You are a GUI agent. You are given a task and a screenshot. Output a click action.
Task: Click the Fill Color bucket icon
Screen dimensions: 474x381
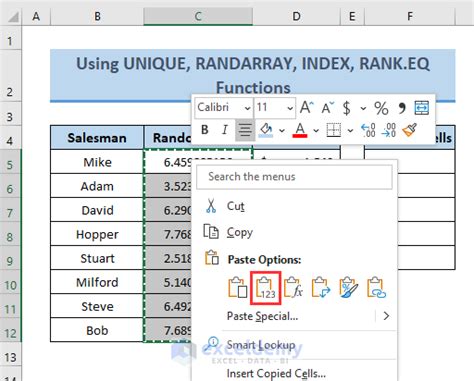[266, 130]
